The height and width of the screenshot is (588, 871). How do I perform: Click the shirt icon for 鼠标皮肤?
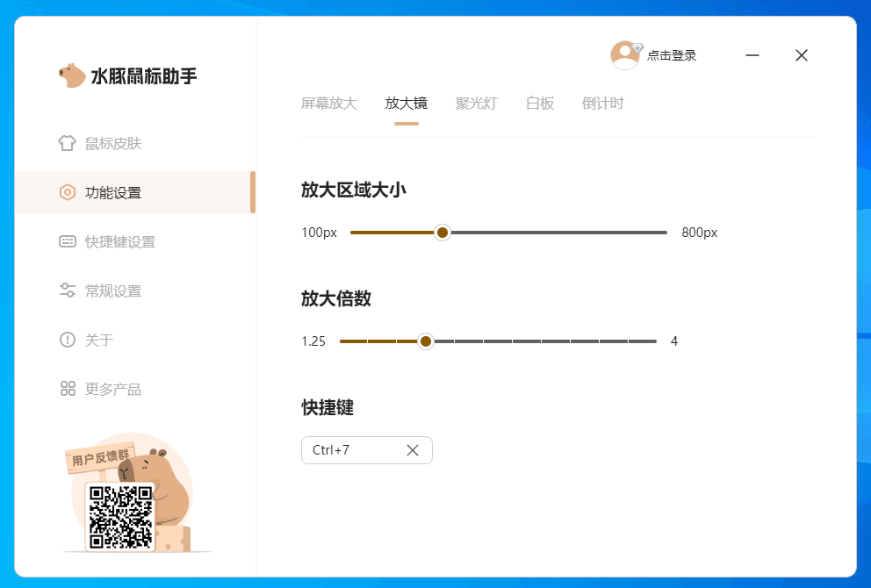tap(68, 143)
